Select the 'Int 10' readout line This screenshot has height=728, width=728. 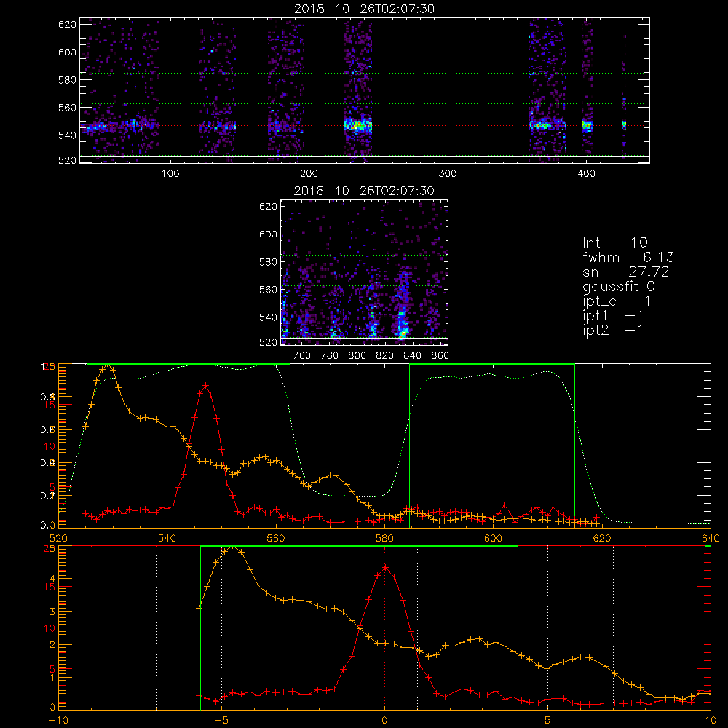(615, 242)
